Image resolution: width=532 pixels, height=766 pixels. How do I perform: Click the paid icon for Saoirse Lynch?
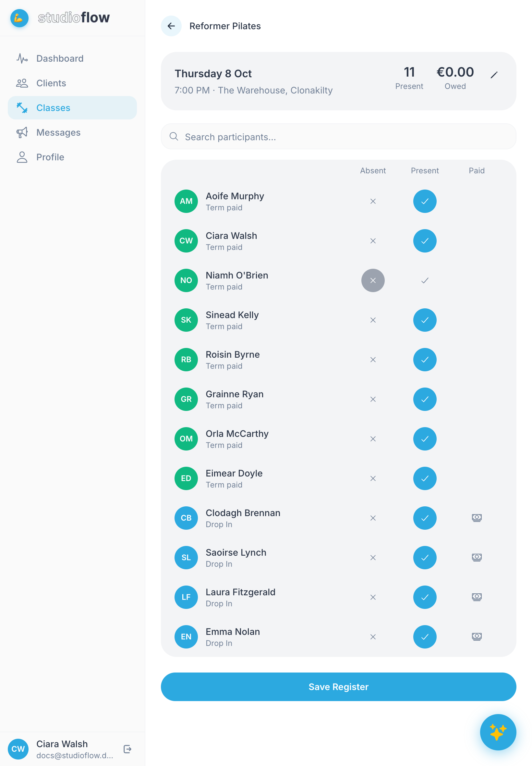coord(477,558)
